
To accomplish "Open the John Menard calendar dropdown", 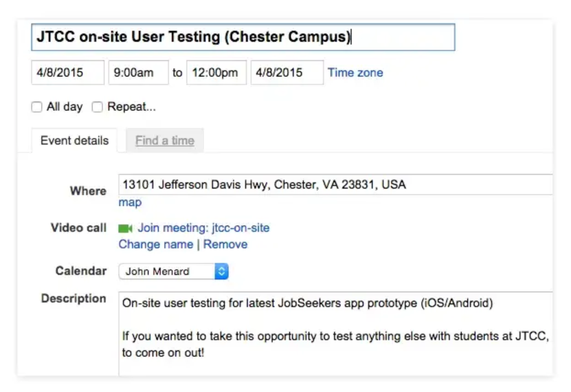I will coord(174,271).
